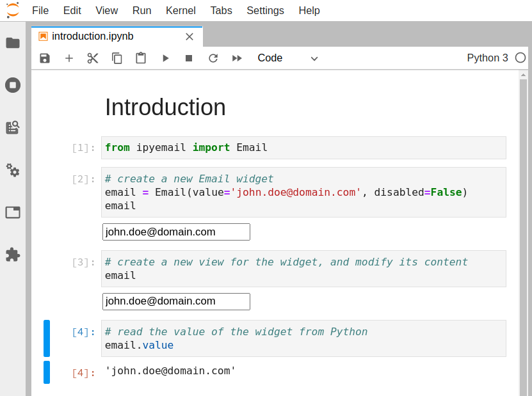Restart the kernel with the circular arrow
Viewport: 532px width, 396px height.
213,58
